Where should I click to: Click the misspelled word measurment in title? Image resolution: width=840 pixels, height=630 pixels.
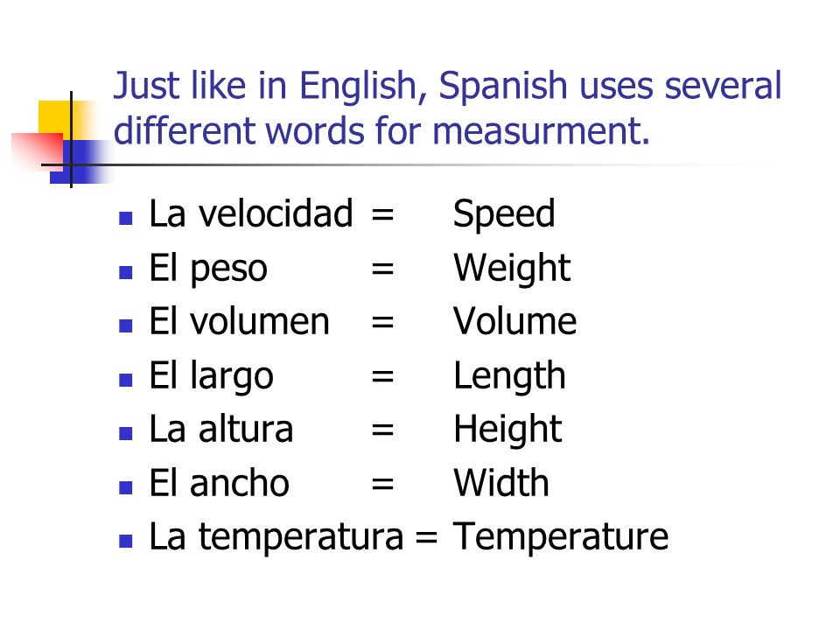(x=541, y=131)
